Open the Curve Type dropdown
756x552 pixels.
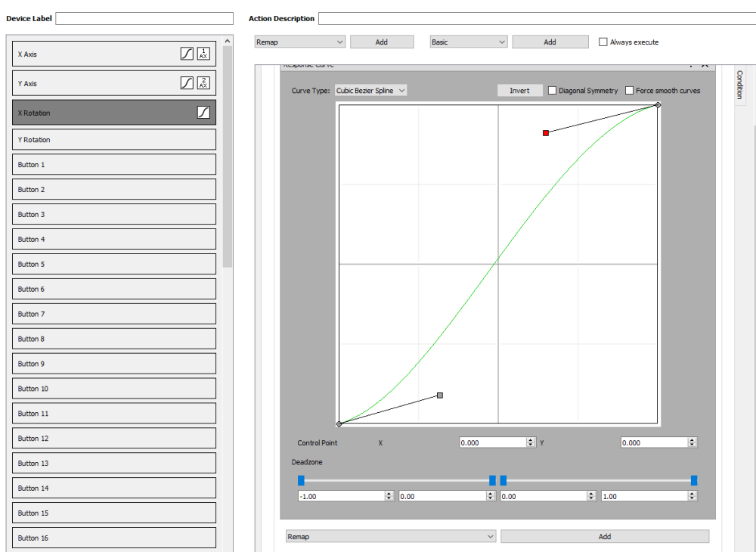(371, 91)
